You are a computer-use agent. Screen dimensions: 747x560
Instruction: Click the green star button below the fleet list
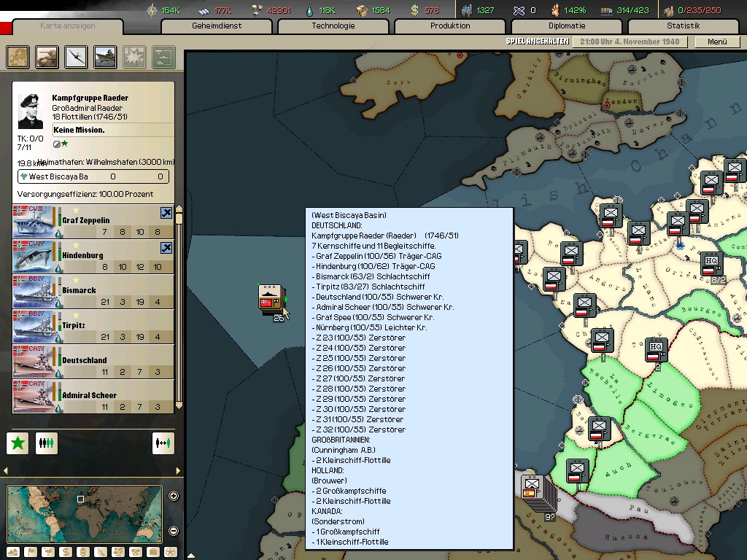coord(18,443)
